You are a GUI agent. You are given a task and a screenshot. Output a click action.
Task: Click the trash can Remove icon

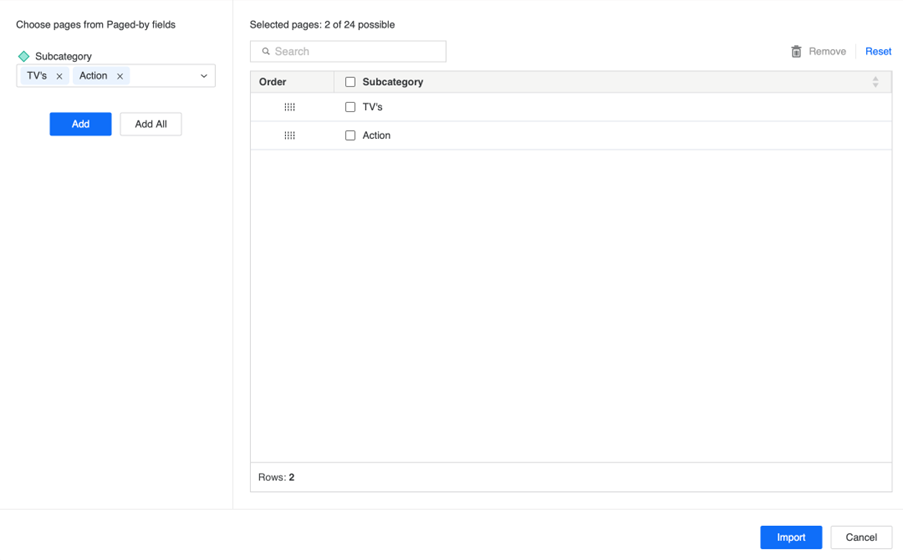[796, 51]
